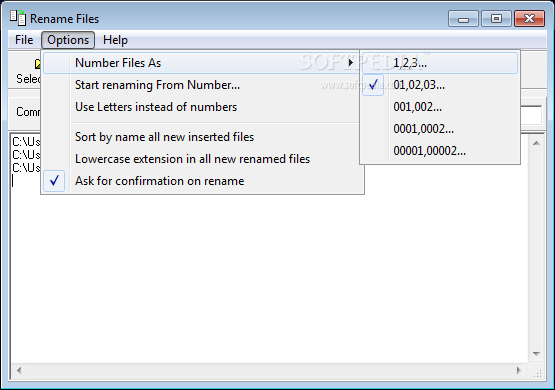555x390 pixels.
Task: Open the File menu
Action: click(x=24, y=40)
